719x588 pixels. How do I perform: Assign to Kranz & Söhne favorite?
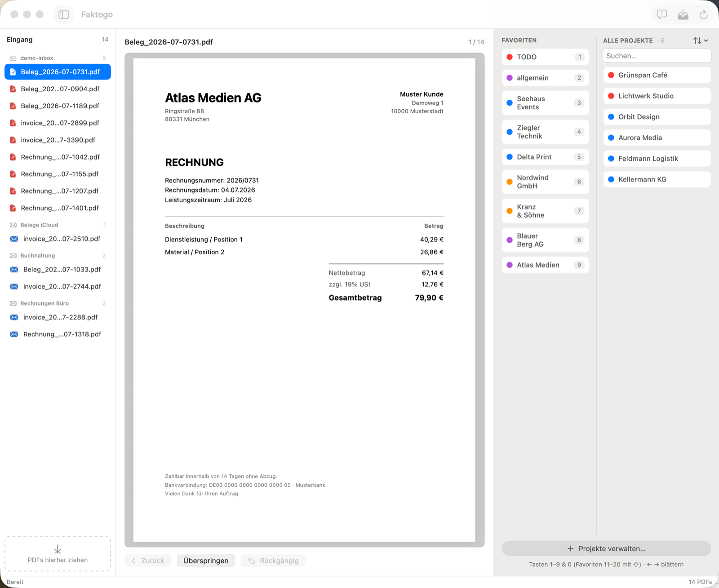point(545,211)
